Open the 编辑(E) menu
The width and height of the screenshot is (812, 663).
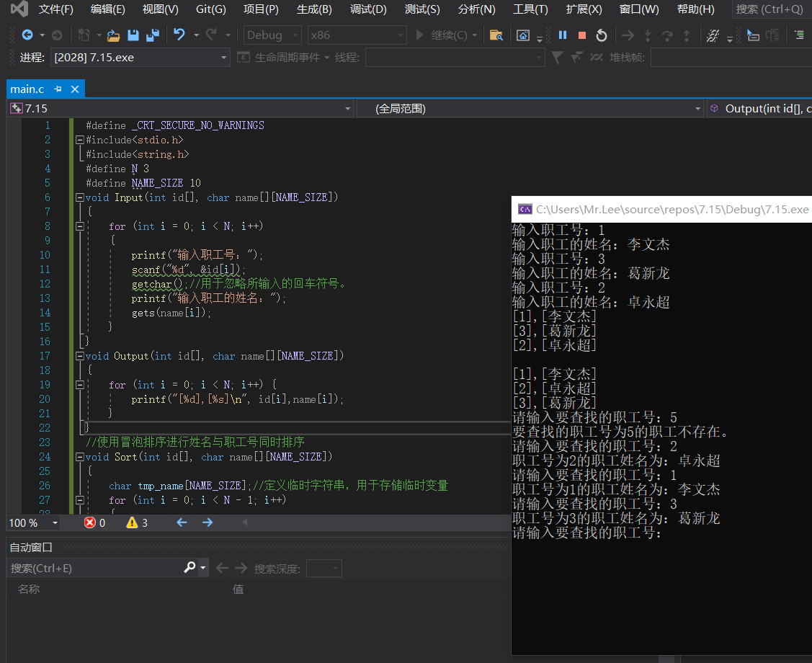(x=108, y=9)
